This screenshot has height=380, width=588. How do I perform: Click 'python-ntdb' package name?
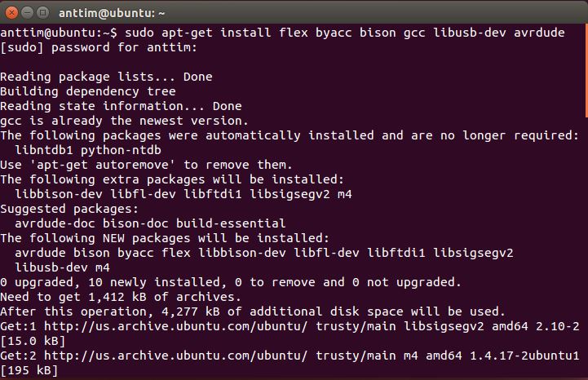122,150
